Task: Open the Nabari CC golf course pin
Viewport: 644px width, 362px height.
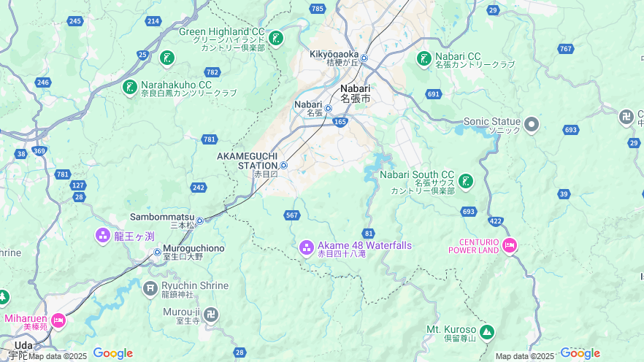Action: pyautogui.click(x=423, y=58)
